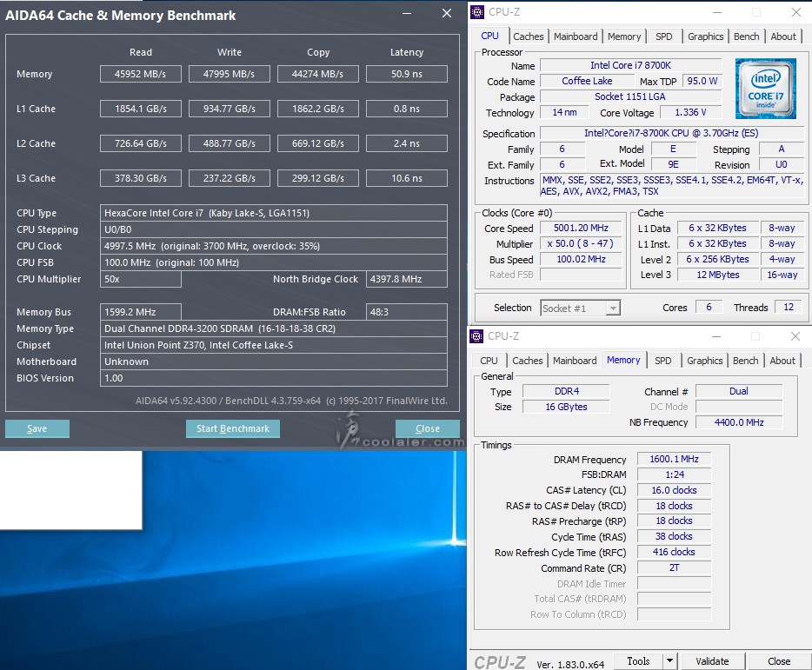Viewport: 812px width, 670px height.
Task: Click the Threads value 12
Action: click(x=789, y=307)
